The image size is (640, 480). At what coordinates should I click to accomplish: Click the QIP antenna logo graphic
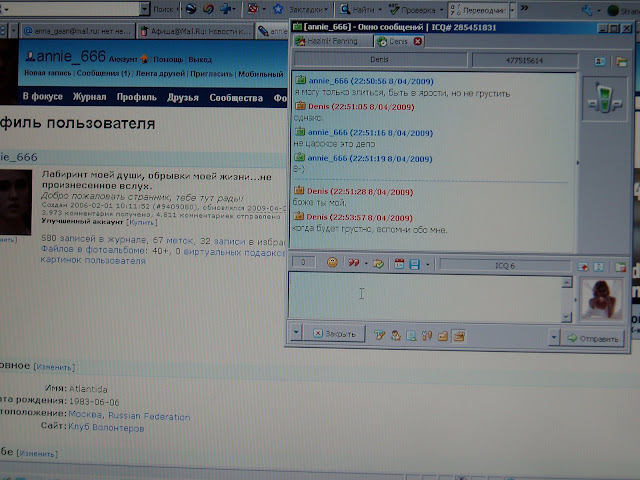pos(604,99)
